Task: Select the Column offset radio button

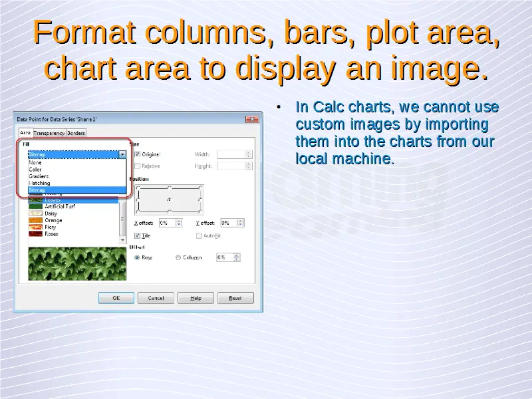Action: [178, 257]
